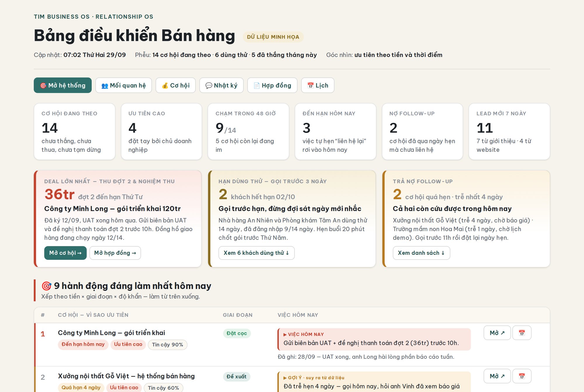The height and width of the screenshot is (392, 584).
Task: Open the Minh Long row's Mở button
Action: point(497,333)
